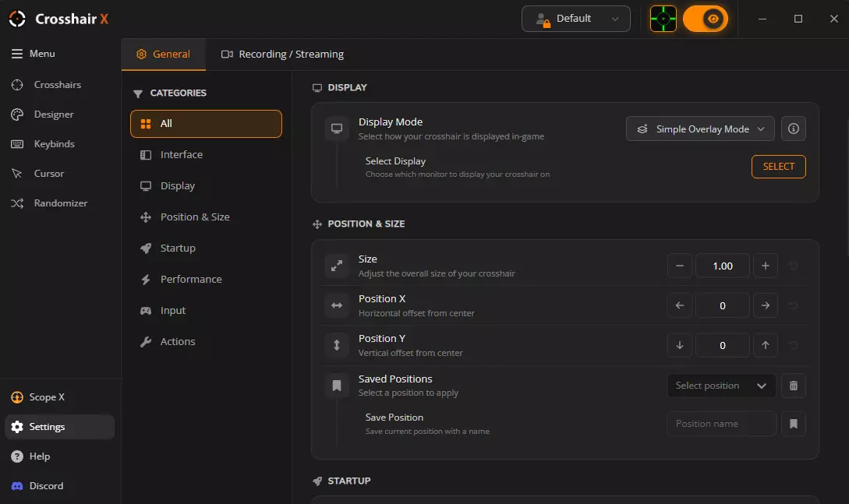849x504 pixels.
Task: Select the Performance category
Action: coord(191,280)
